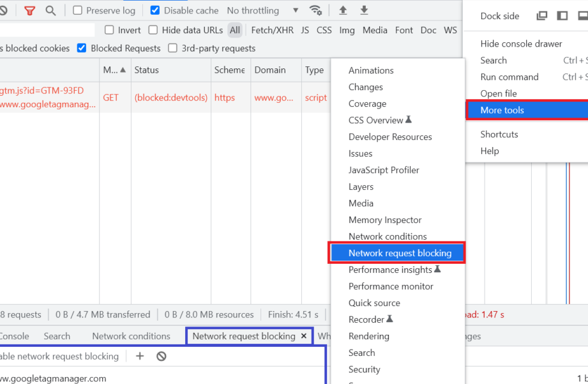Uncheck the Disable cache checkbox
The image size is (588, 384).
coord(155,10)
